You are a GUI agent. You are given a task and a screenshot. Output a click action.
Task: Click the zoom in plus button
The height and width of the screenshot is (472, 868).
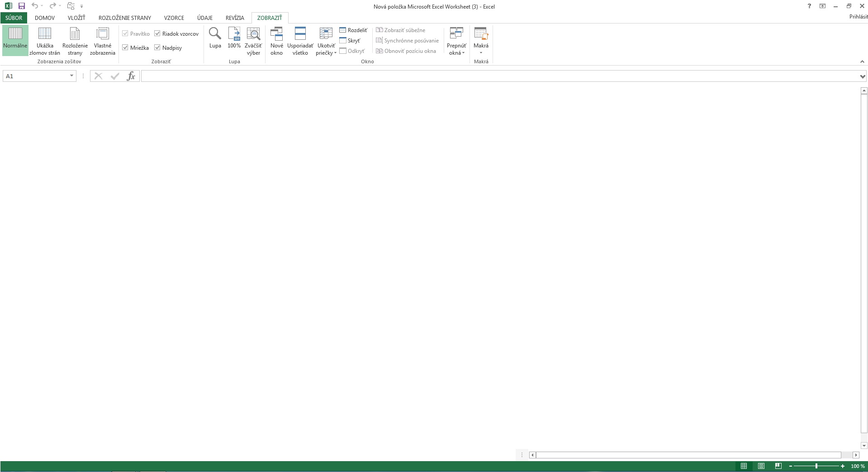point(843,466)
